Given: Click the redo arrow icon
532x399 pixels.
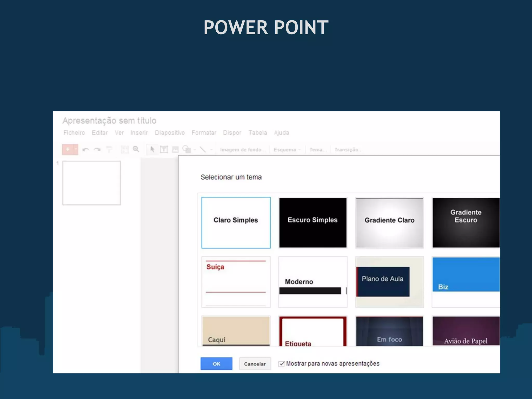Looking at the screenshot, I should tap(97, 150).
